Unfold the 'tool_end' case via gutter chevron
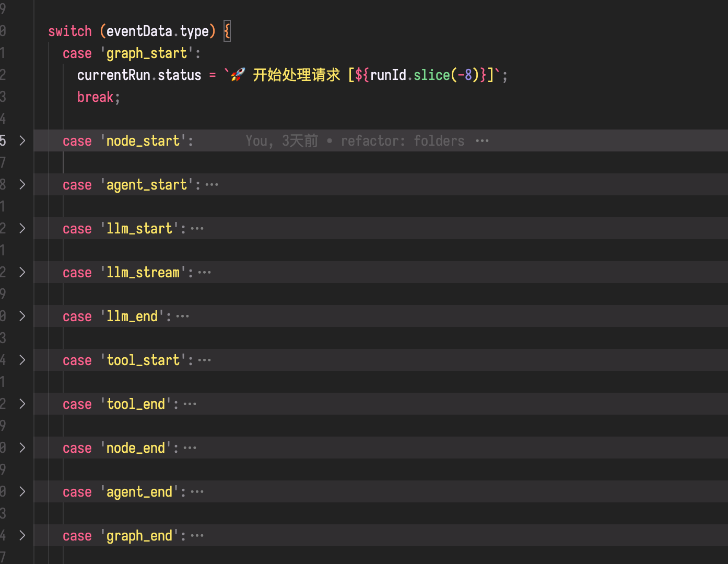The image size is (728, 564). (x=22, y=404)
